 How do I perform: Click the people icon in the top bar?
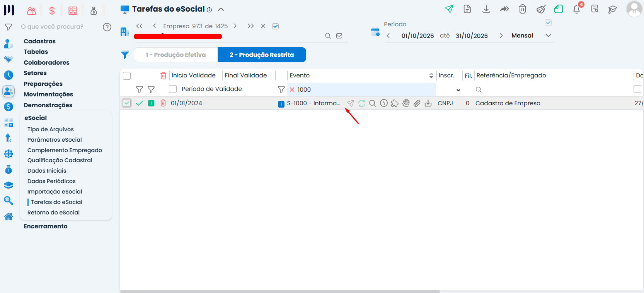tap(32, 11)
